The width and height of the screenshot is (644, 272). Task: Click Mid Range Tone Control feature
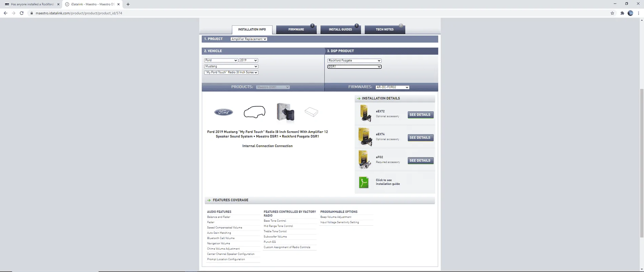(278, 226)
